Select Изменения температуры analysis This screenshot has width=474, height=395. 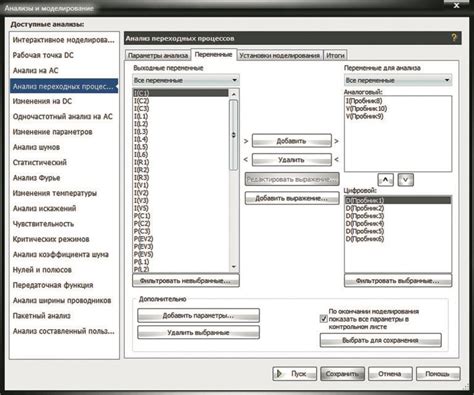pyautogui.click(x=64, y=193)
